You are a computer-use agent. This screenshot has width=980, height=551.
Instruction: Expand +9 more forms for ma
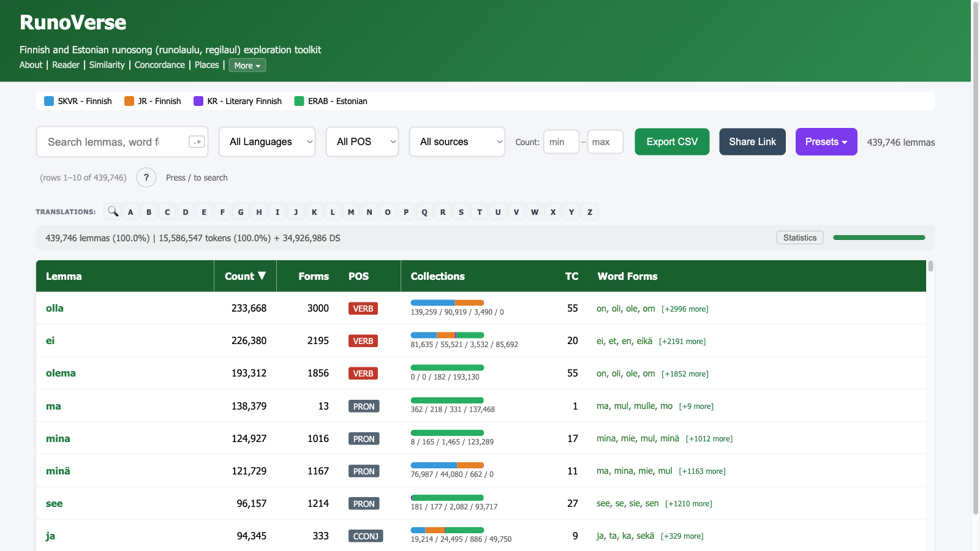pyautogui.click(x=696, y=407)
